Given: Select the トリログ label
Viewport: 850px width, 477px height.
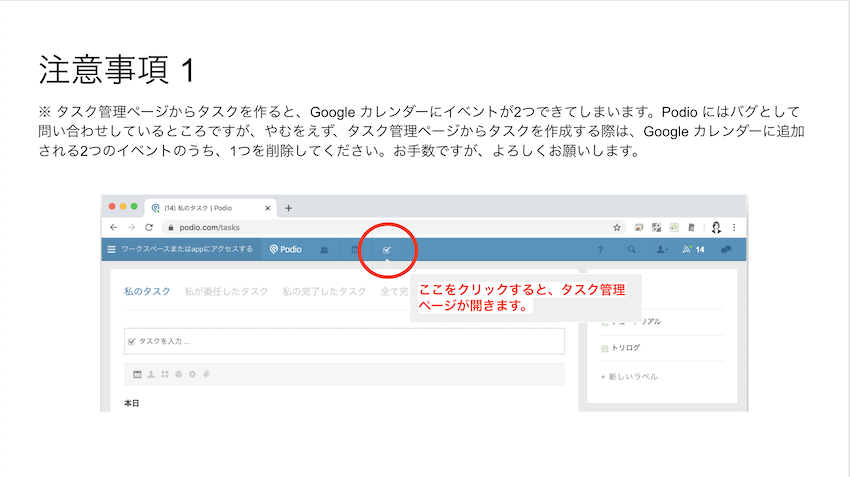Looking at the screenshot, I should [x=625, y=348].
